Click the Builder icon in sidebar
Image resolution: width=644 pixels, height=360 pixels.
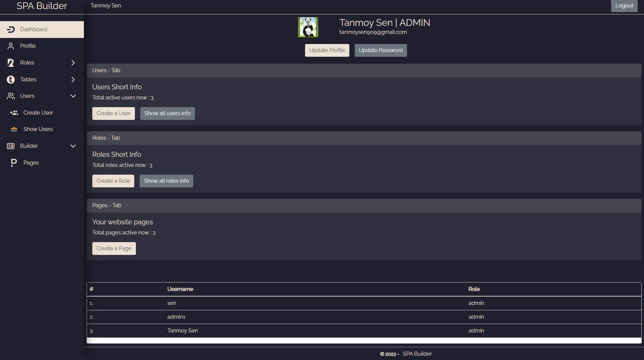[x=11, y=146]
